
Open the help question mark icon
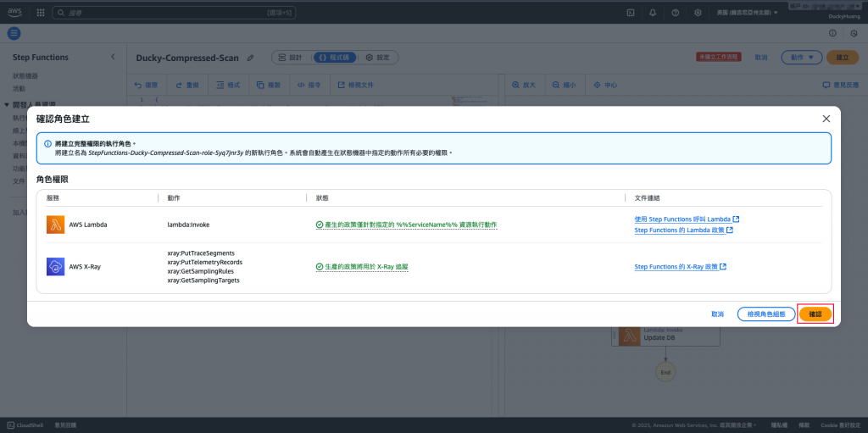(x=676, y=12)
